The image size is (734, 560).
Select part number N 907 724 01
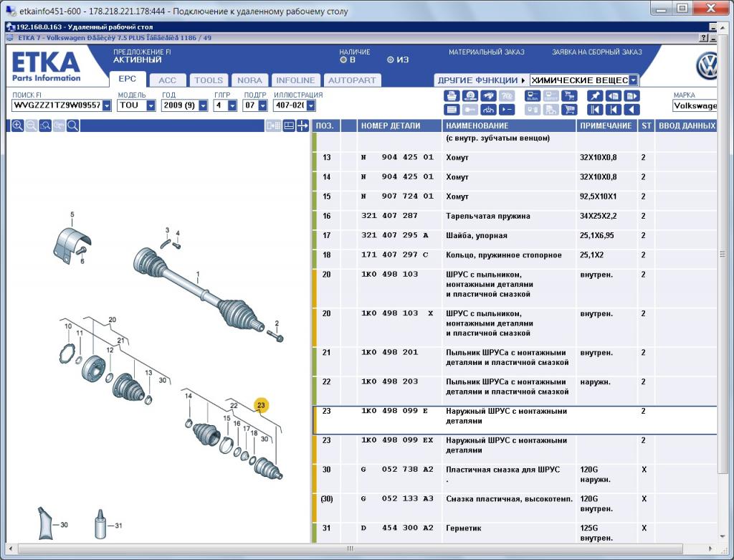[397, 196]
